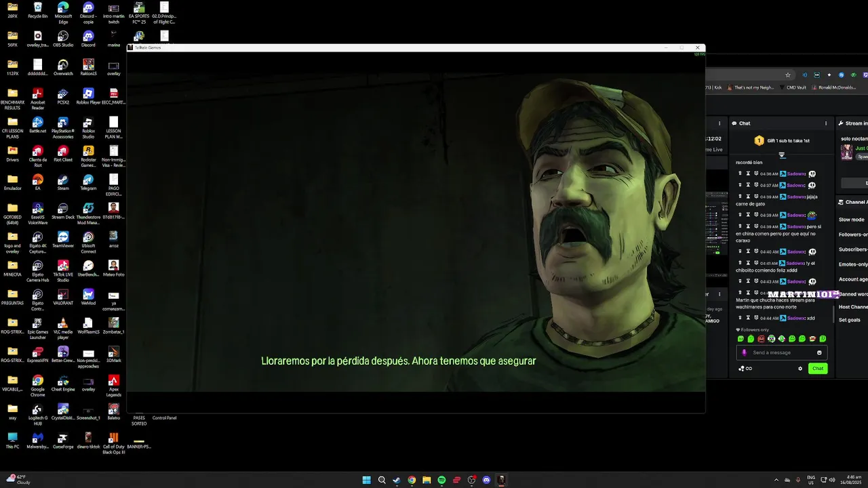Select the This PC desktop icon
The image size is (868, 488).
coord(12,441)
